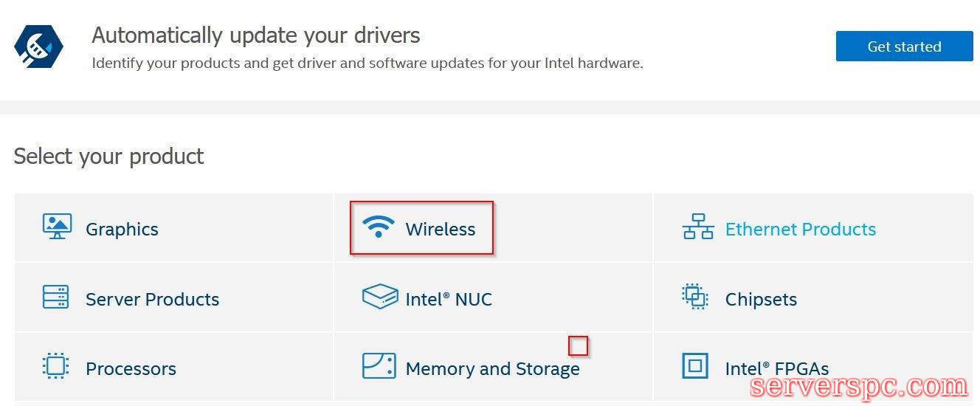Click the Intel NUC box icon
Screen dimensions: 980x406
[x=379, y=297]
